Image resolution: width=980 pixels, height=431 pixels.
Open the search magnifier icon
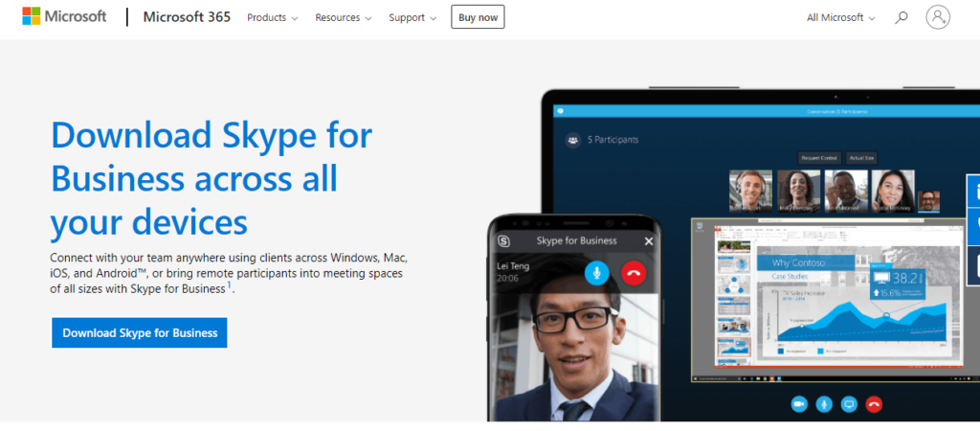[902, 17]
